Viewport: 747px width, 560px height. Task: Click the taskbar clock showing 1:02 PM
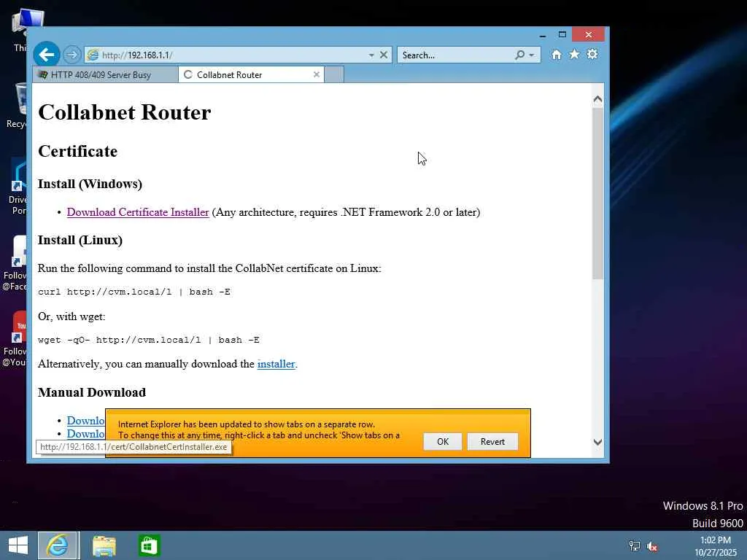click(715, 545)
